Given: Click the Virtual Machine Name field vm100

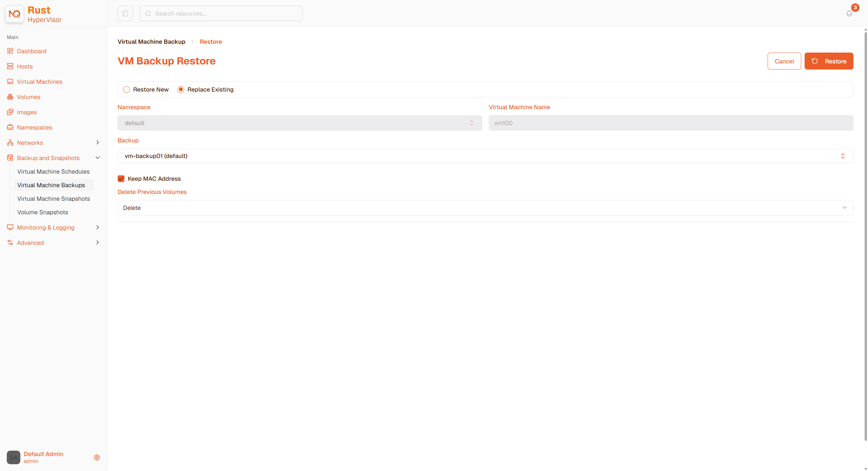Looking at the screenshot, I should pyautogui.click(x=671, y=123).
